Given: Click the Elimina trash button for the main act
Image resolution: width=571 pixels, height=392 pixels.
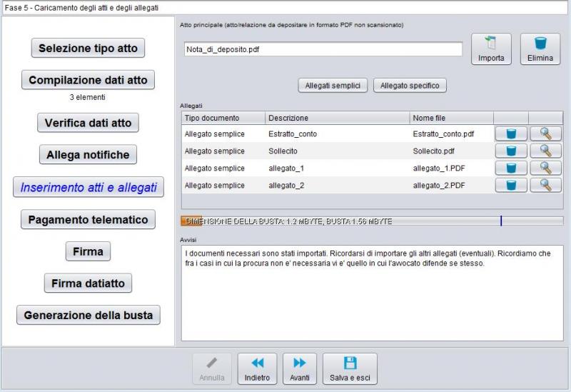Looking at the screenshot, I should tap(540, 49).
